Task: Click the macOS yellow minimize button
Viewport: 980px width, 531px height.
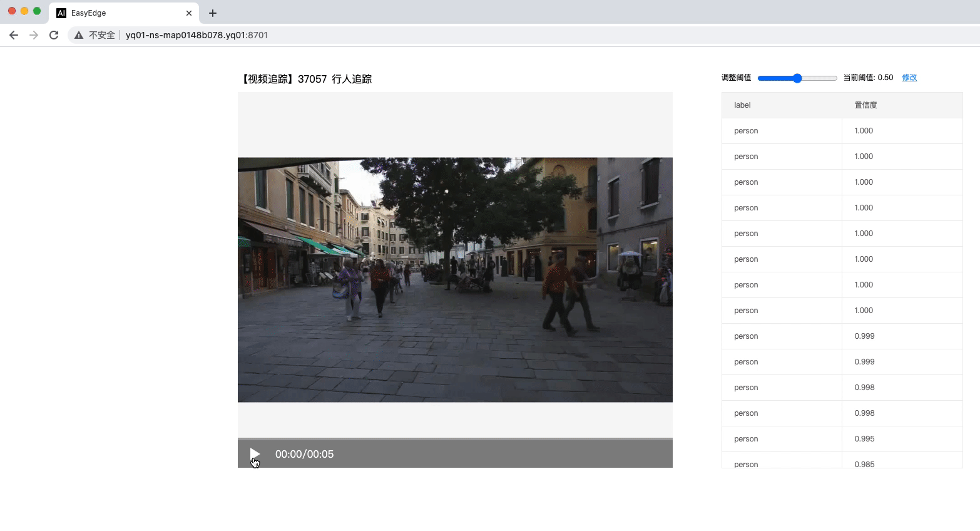Action: 24,11
